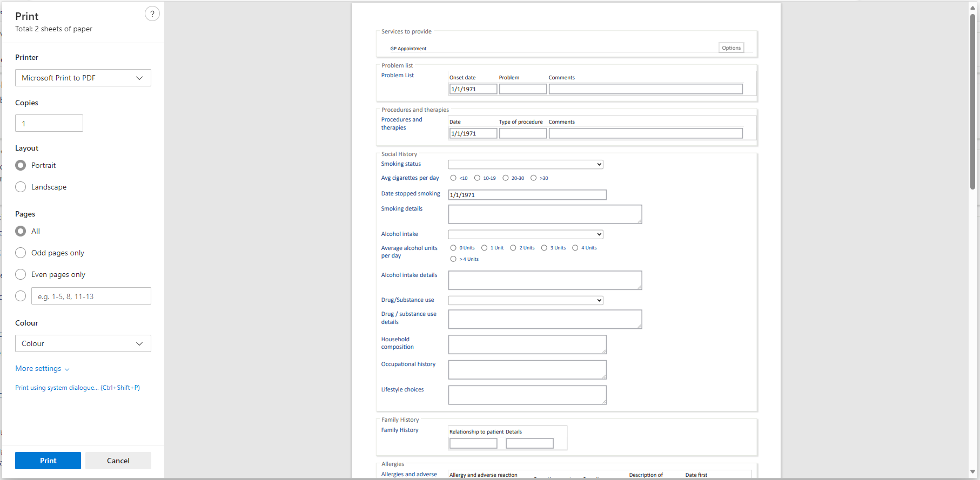
Task: Click the Print button
Action: click(48, 461)
